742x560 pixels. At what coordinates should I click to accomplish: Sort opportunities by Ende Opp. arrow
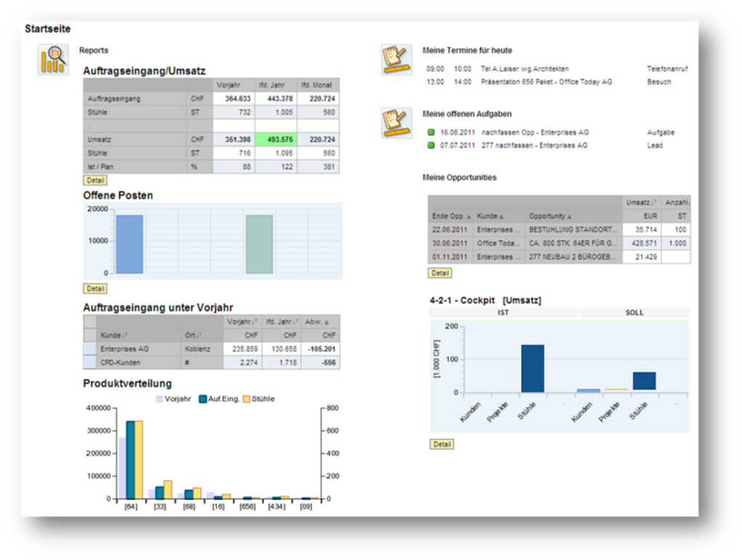point(469,217)
